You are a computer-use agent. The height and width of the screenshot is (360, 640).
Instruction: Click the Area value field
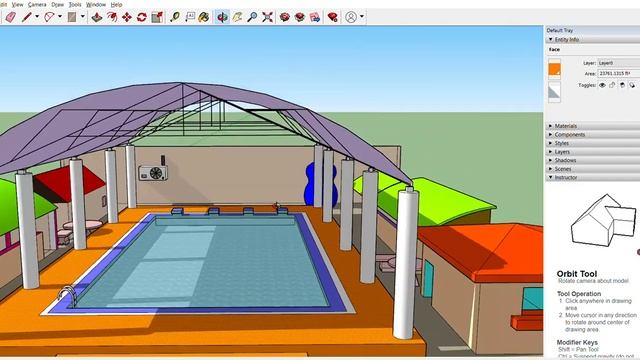[x=619, y=73]
